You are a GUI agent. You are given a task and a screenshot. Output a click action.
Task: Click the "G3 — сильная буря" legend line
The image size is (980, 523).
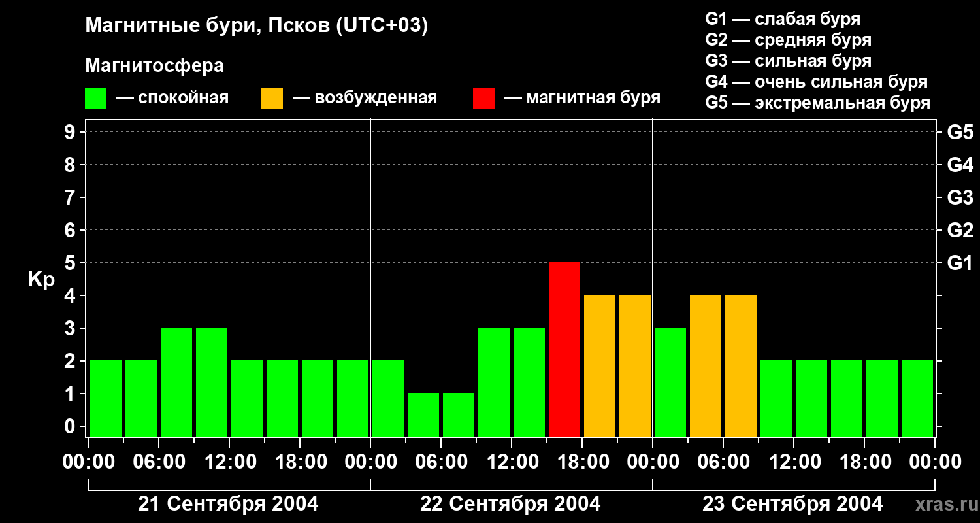click(789, 61)
